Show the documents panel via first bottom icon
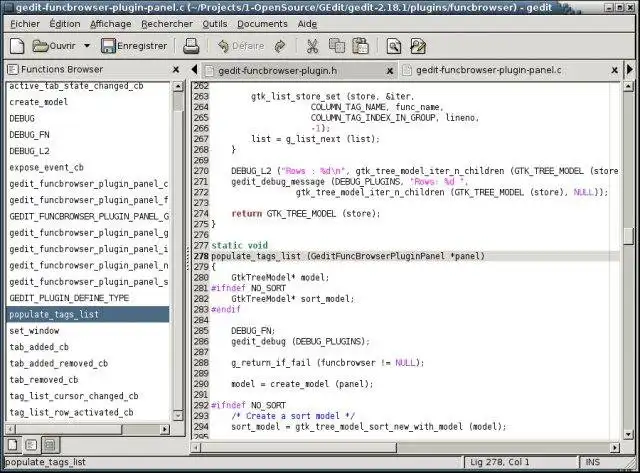 [x=13, y=444]
